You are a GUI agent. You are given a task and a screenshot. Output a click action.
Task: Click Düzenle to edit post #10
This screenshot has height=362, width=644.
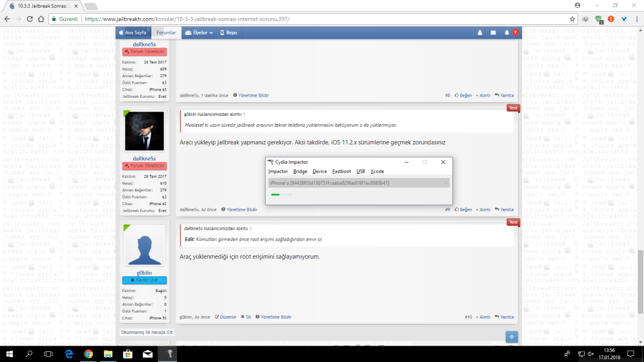click(226, 317)
